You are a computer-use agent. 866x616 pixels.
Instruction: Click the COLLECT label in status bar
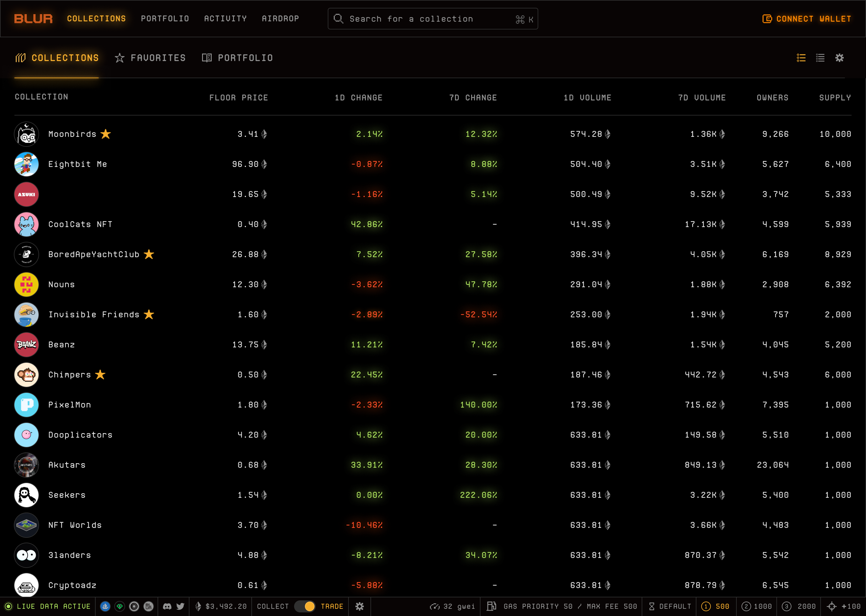pyautogui.click(x=273, y=606)
